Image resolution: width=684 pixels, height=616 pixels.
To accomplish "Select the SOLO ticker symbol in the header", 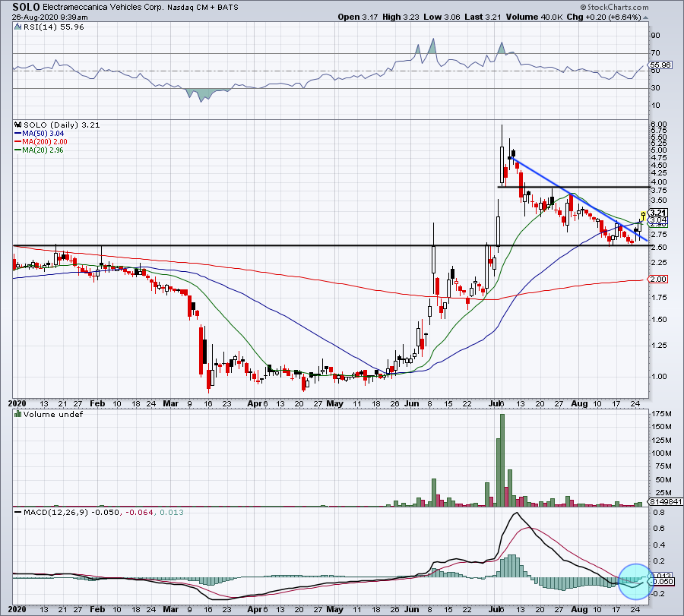I will coord(26,7).
